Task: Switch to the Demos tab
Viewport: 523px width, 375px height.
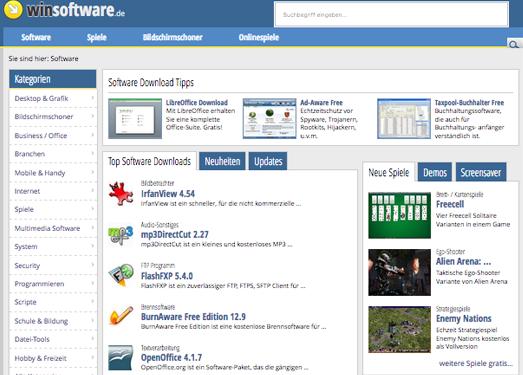Action: point(435,172)
